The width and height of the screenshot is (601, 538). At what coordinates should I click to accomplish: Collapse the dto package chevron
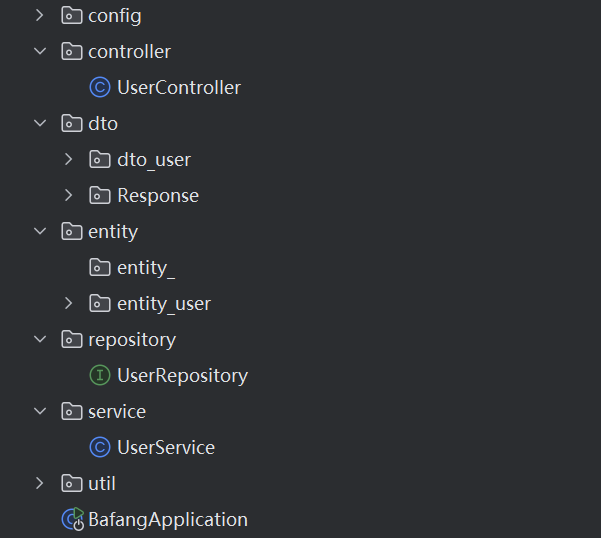(40, 123)
